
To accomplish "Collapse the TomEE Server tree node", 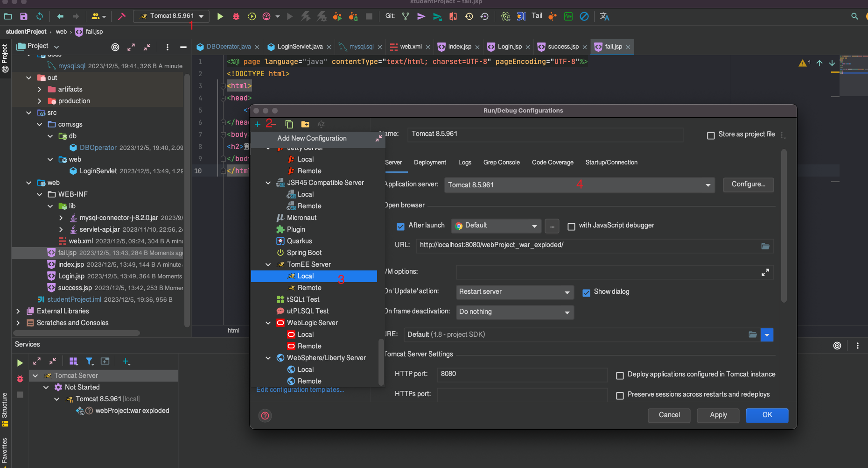I will pyautogui.click(x=268, y=264).
